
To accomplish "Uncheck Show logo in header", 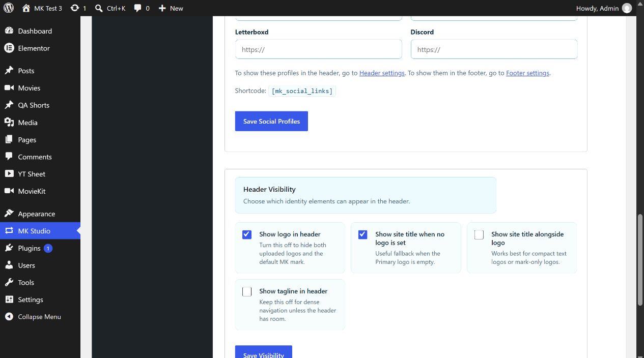I will click(x=247, y=234).
